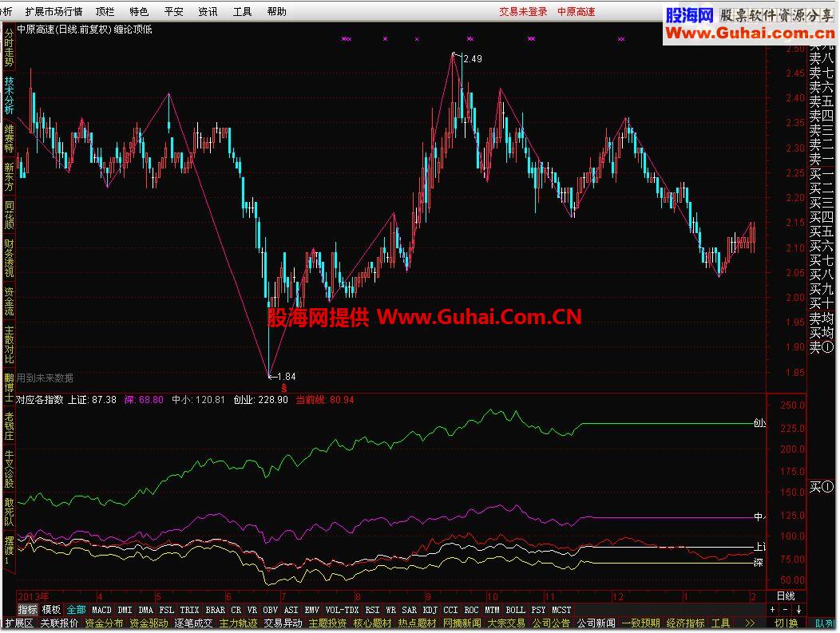This screenshot has width=840, height=633.
Task: Open the 敢死队 side tab
Action: (9, 512)
